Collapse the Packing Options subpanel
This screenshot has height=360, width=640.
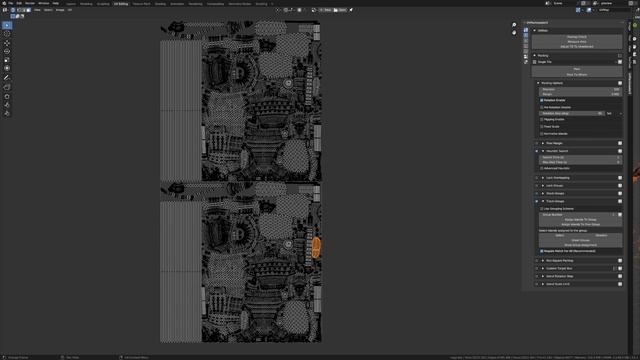(538, 83)
